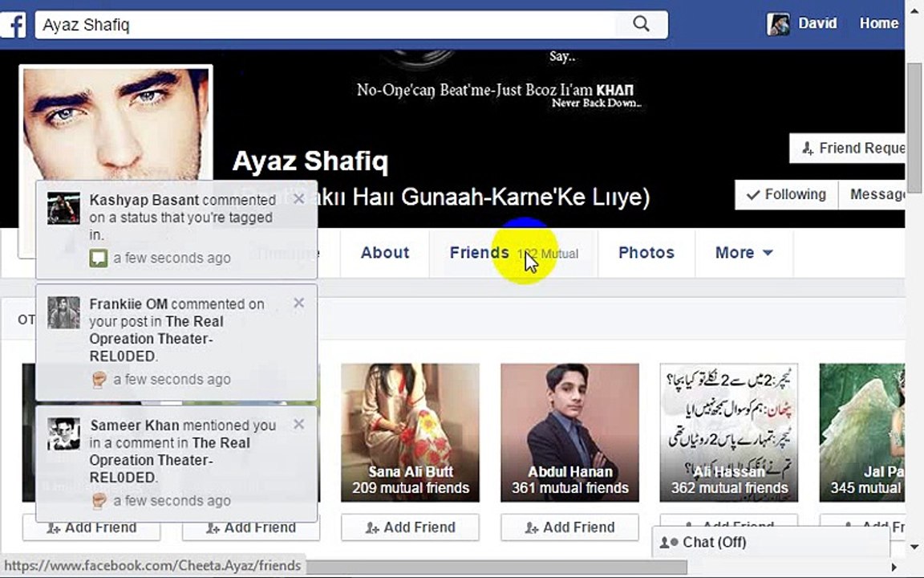Go to Home in top bar
The width and height of the screenshot is (924, 578).
[x=878, y=23]
